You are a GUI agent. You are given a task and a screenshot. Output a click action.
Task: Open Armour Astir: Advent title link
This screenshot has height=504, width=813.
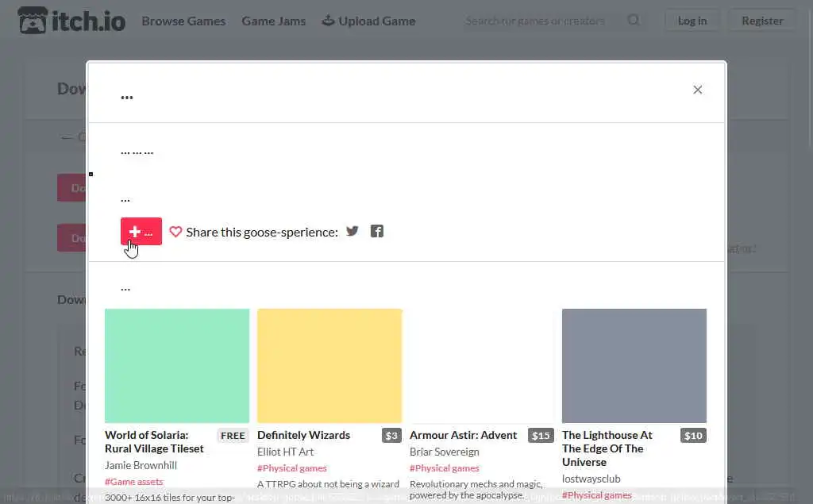tap(463, 435)
